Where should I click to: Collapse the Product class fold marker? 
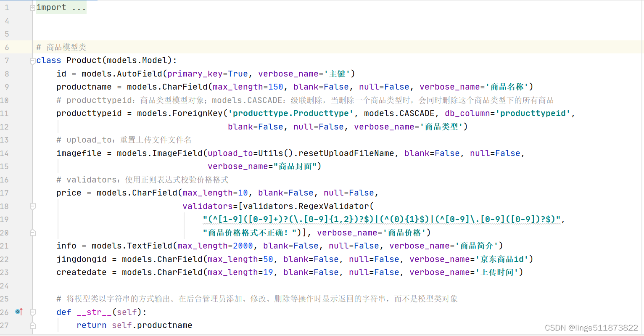point(32,61)
